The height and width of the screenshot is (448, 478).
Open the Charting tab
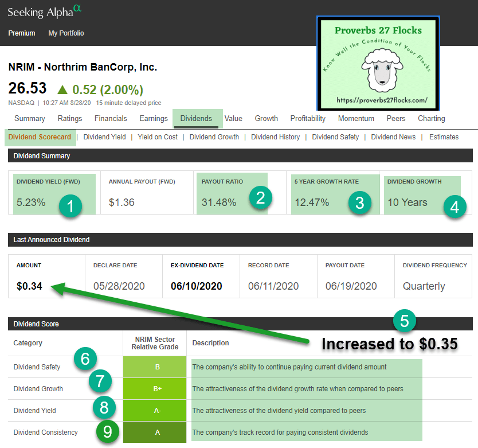coord(432,119)
